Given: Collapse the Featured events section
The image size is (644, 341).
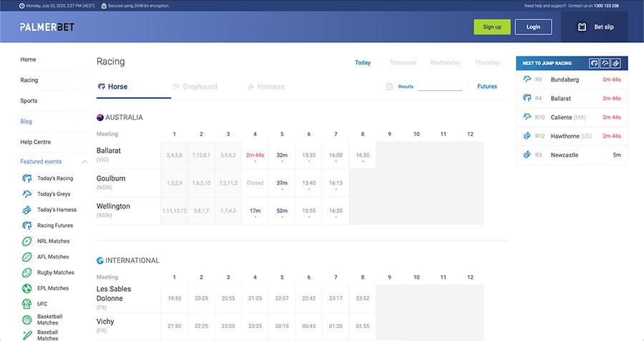Looking at the screenshot, I should 84,162.
